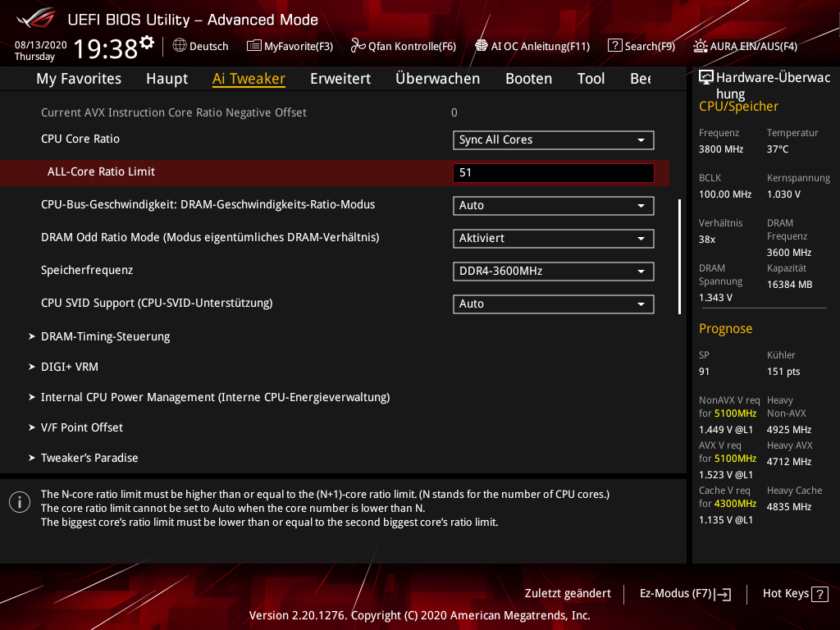Switch to Haupt tab

click(167, 79)
